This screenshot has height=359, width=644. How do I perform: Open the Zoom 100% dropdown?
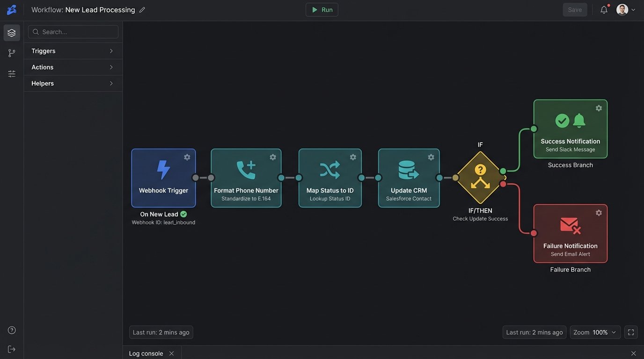(x=595, y=331)
